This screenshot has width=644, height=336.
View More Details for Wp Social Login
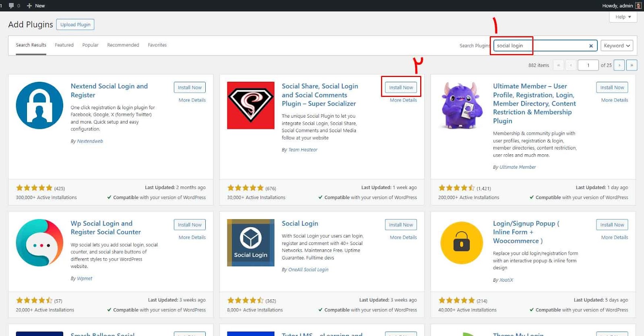pos(192,238)
